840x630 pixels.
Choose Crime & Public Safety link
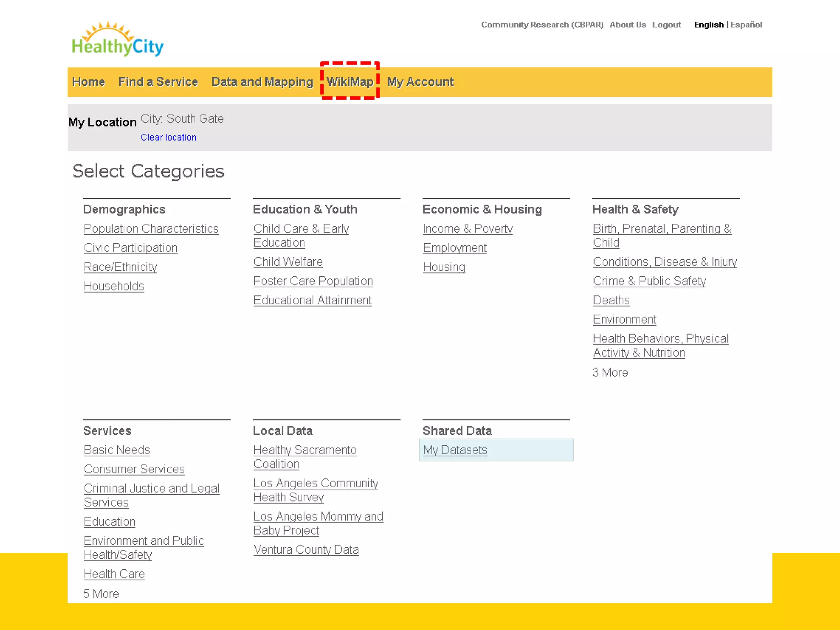click(649, 281)
